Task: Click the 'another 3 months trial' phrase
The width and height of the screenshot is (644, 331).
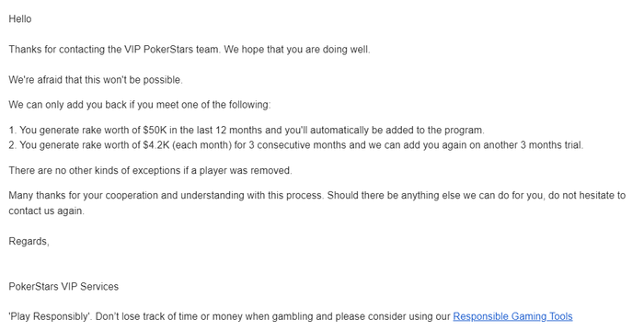Action: point(533,145)
